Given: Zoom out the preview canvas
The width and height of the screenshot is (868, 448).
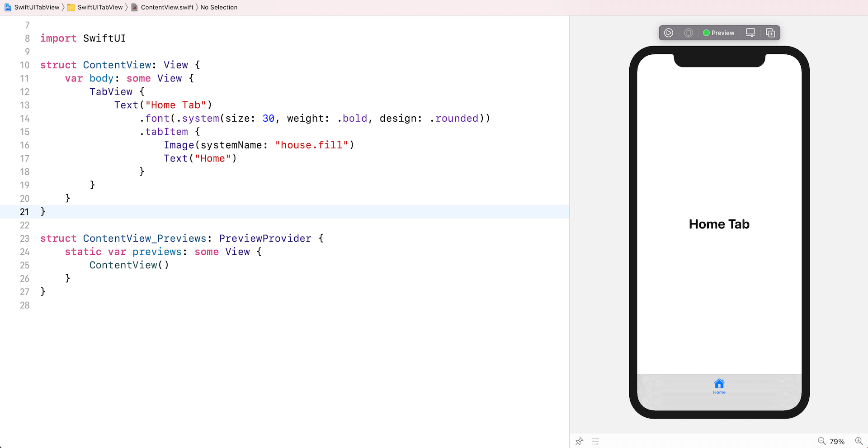Looking at the screenshot, I should point(822,441).
